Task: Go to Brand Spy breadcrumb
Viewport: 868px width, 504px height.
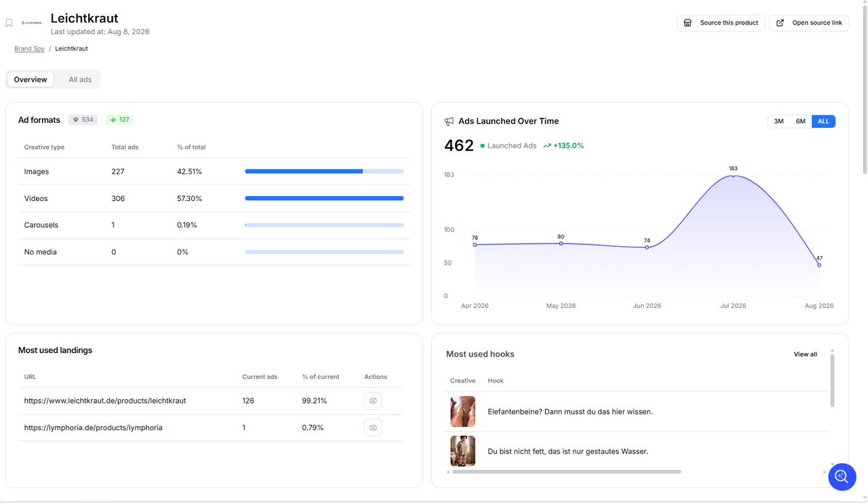Action: point(30,48)
